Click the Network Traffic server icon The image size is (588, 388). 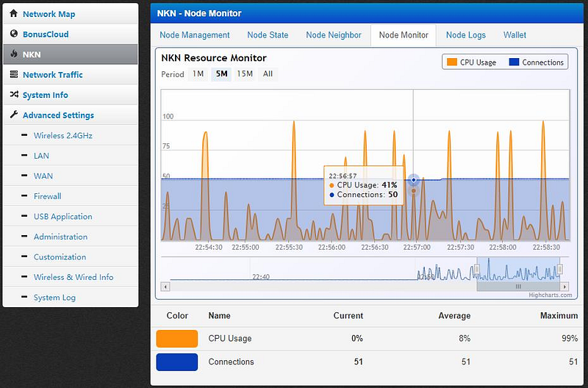(14, 74)
